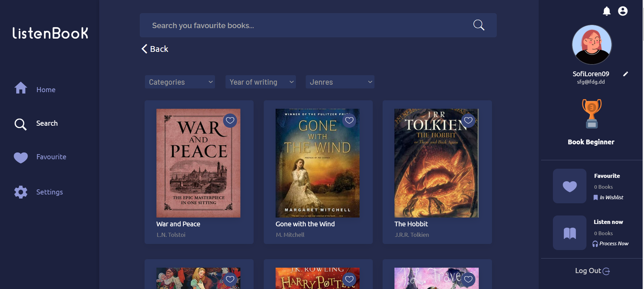Click the Book Beginner rank label
Screen dimensions: 644x289
[x=591, y=142]
